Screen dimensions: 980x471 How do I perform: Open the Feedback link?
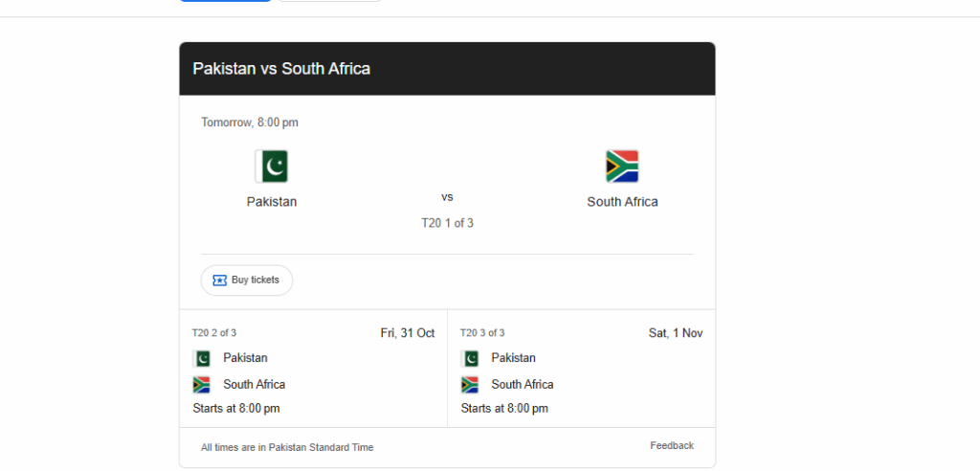(672, 446)
